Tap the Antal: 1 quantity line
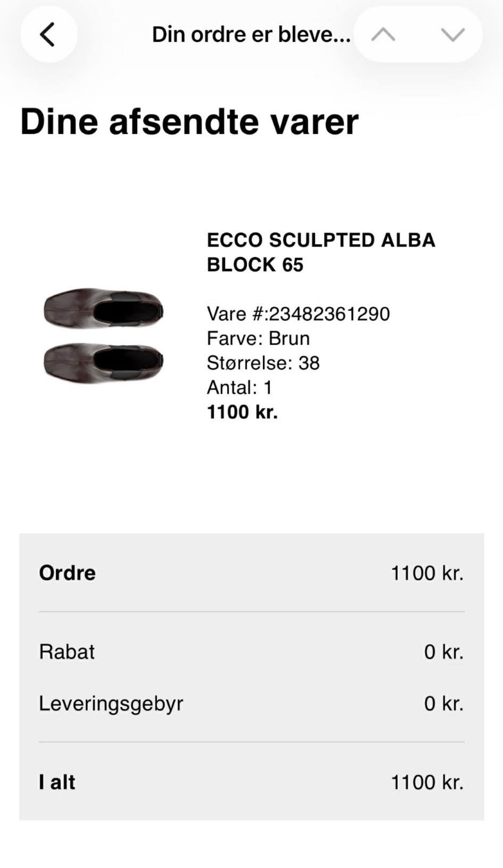503x868 pixels. pos(239,387)
